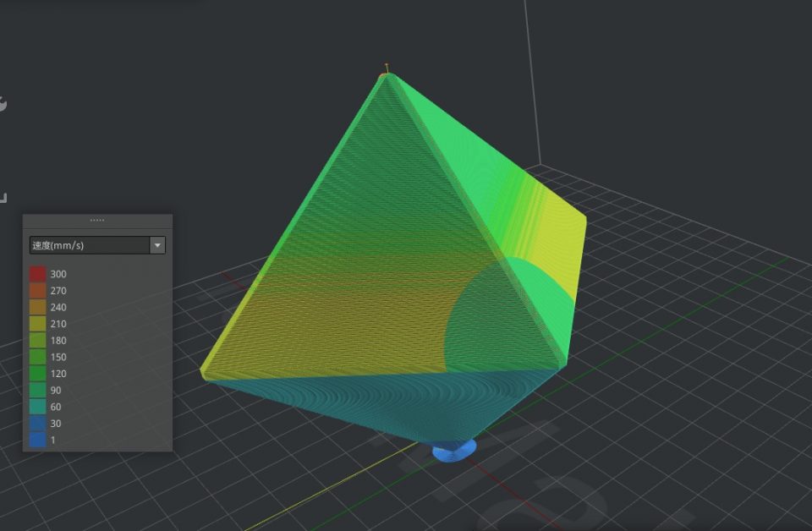This screenshot has height=531, width=812.
Task: Click the legend value 30
Action: point(56,424)
